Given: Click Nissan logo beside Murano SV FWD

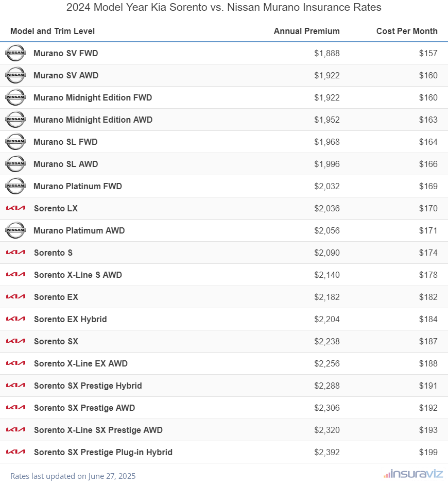Looking at the screenshot, I should click(15, 53).
